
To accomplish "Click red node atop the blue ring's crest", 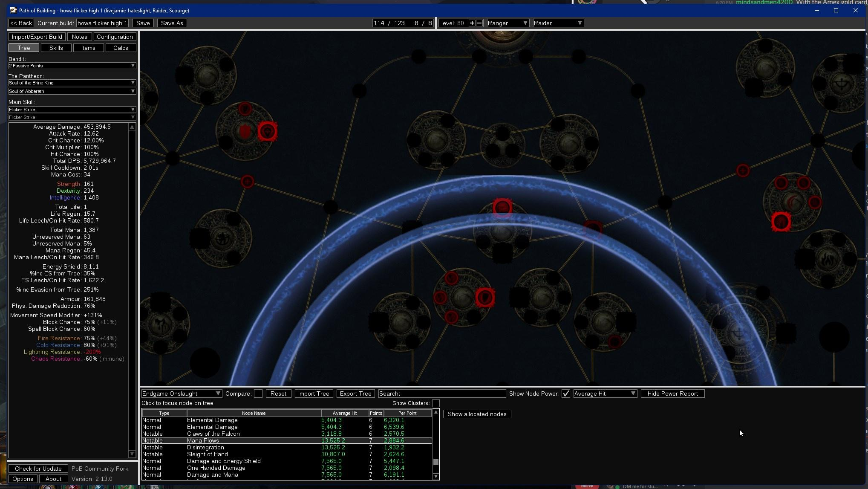I will 502,208.
